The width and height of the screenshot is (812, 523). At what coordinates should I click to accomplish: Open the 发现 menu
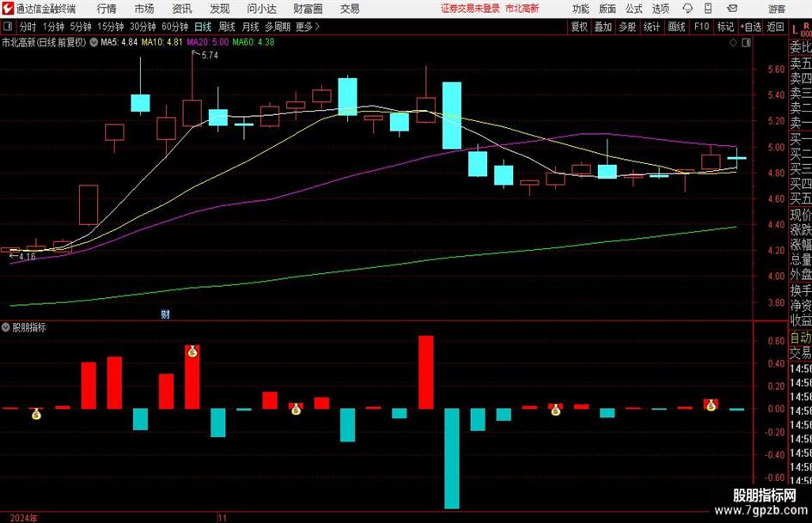coord(220,9)
